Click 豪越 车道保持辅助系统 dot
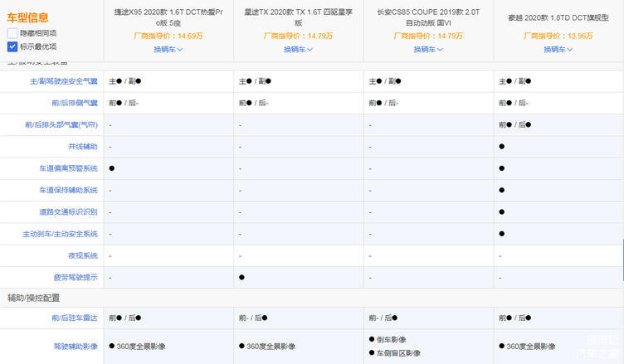Image resolution: width=624 pixels, height=364 pixels. tap(502, 190)
